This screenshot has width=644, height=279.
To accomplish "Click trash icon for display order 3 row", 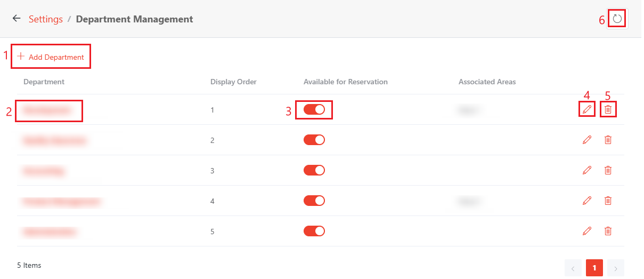I will (x=608, y=170).
